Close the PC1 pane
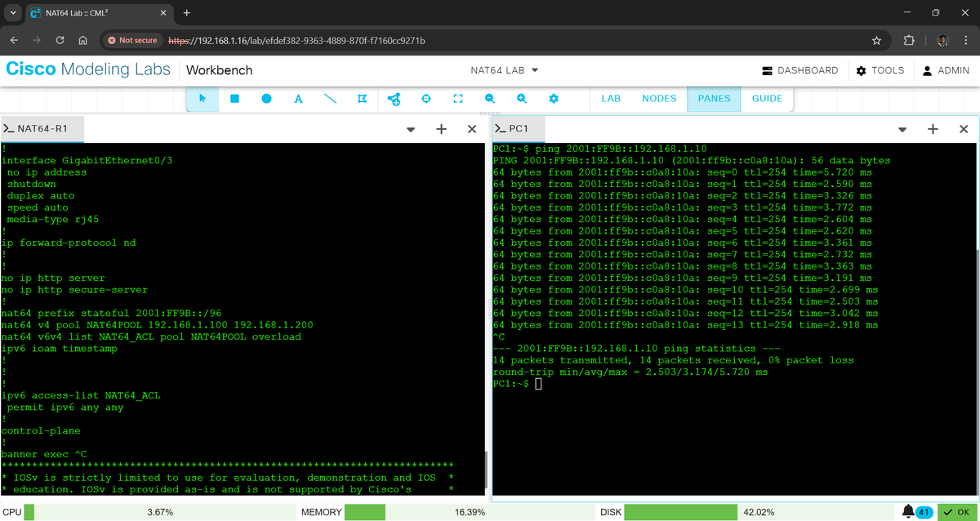Viewport: 980px width, 521px height. pyautogui.click(x=964, y=129)
